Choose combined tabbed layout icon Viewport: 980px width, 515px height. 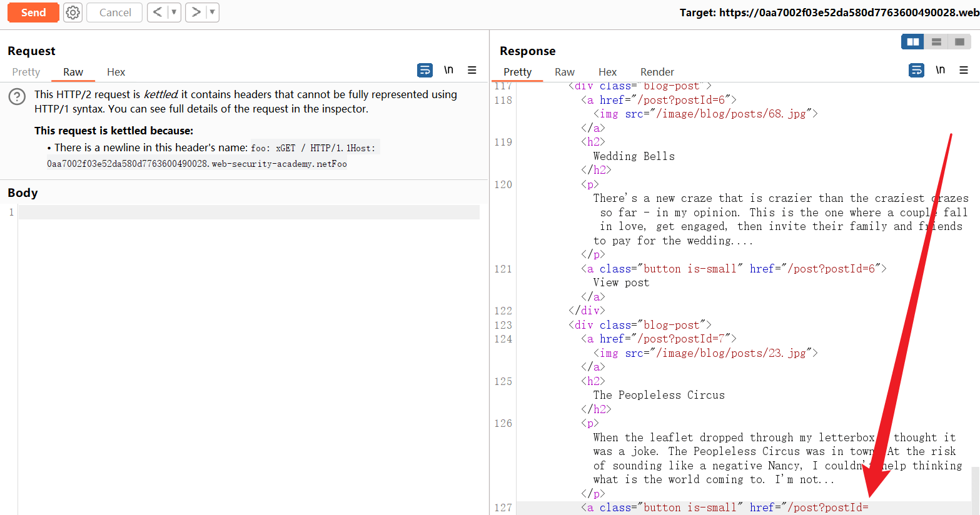coord(959,42)
